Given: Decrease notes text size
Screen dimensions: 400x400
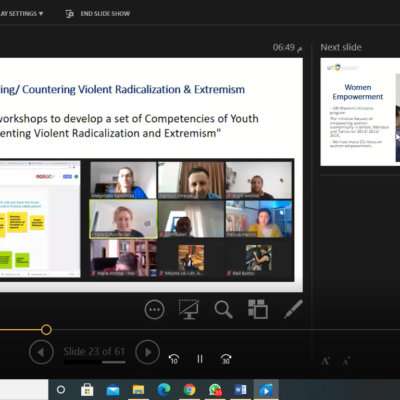Looking at the screenshot, I should [346, 361].
